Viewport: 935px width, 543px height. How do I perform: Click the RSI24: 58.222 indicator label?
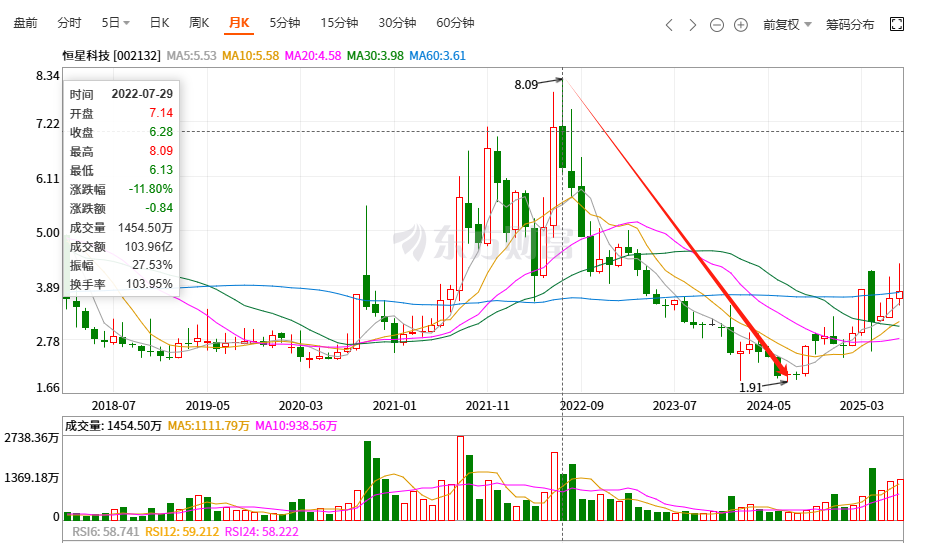tap(262, 532)
